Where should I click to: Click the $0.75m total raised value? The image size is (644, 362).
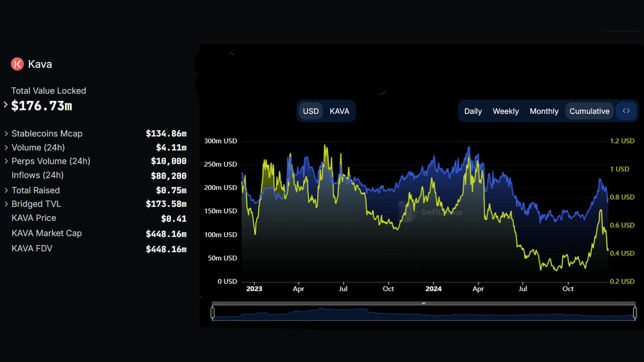click(x=171, y=190)
